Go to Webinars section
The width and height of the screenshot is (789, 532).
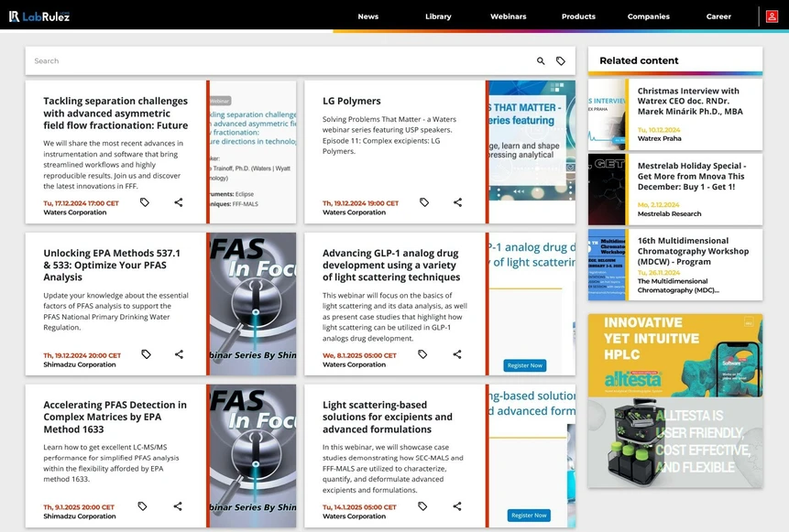coord(509,16)
